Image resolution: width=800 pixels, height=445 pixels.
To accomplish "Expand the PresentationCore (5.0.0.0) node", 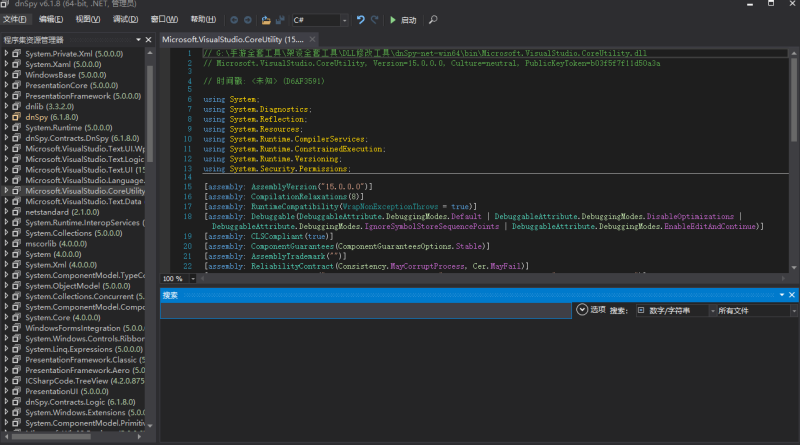I will coord(6,85).
